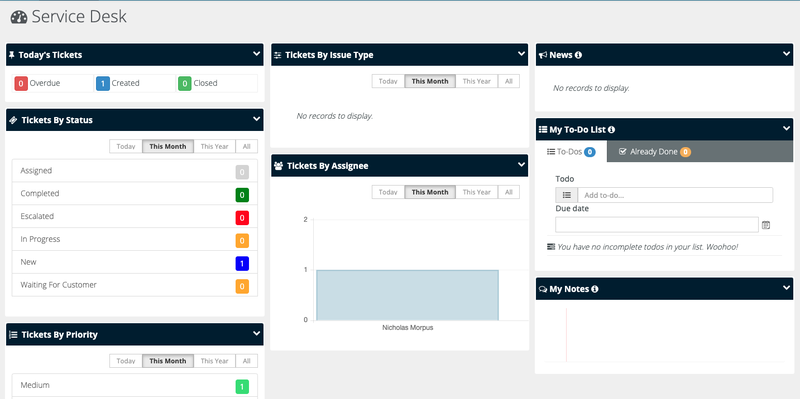Click the pin icon in Today's Tickets header
The image size is (800, 399).
[x=12, y=55]
